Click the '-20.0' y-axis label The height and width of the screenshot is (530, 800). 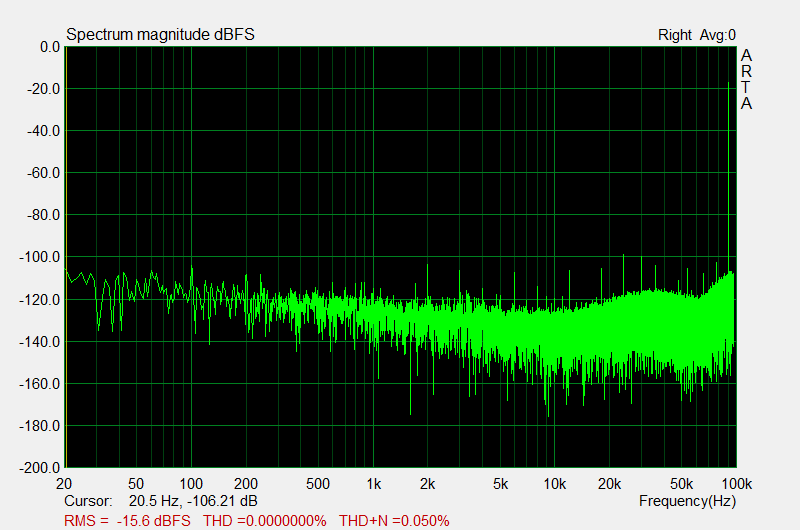[43, 89]
